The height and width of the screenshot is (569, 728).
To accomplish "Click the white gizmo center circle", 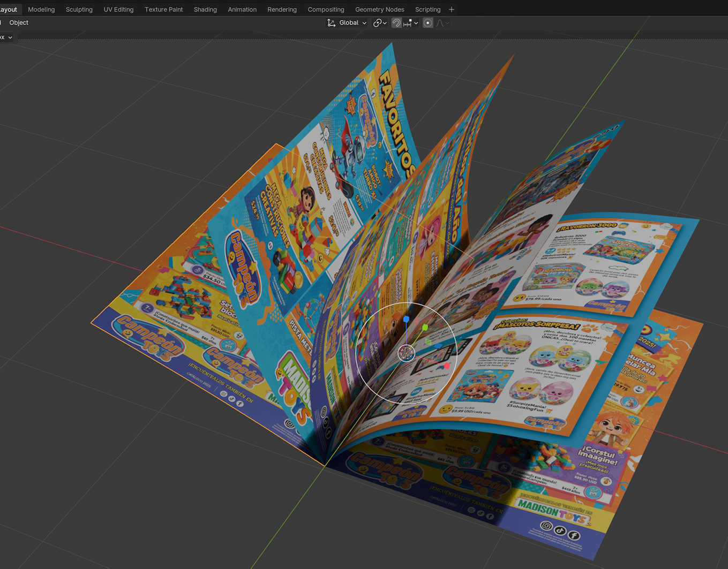I will coord(407,353).
